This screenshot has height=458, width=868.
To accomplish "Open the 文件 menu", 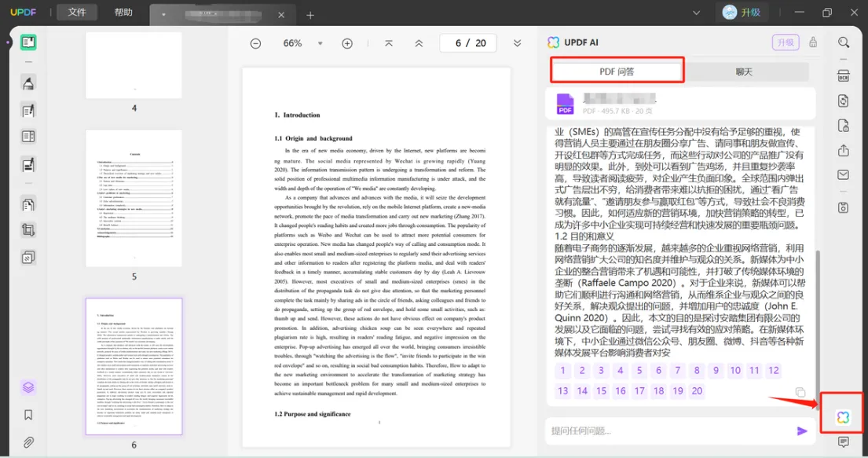I will (77, 13).
